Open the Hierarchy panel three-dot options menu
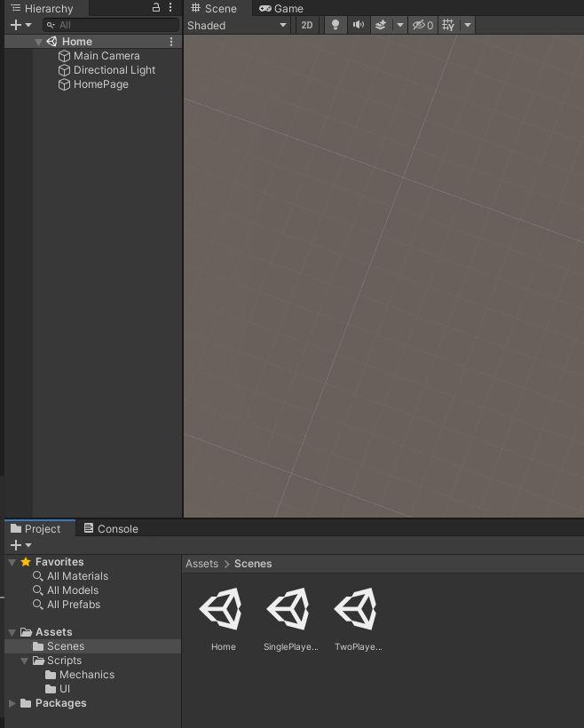 (x=170, y=8)
